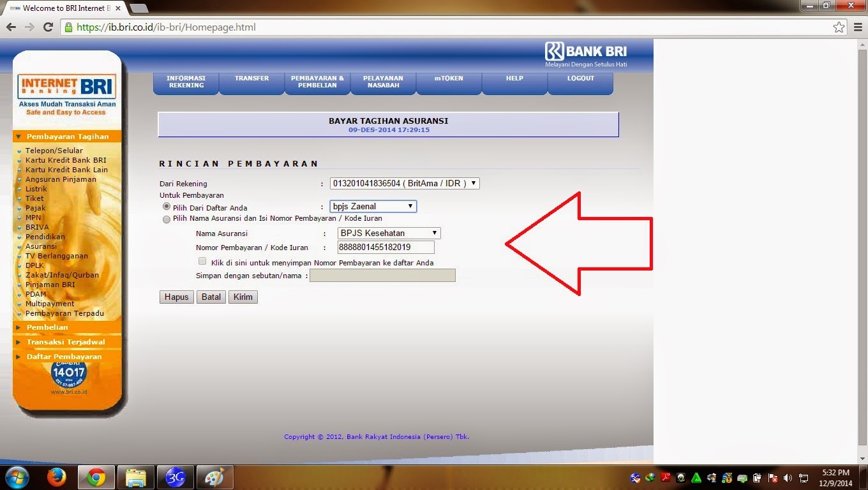Open Google Chrome from the taskbar
Image resolution: width=868 pixels, height=490 pixels.
click(x=96, y=477)
